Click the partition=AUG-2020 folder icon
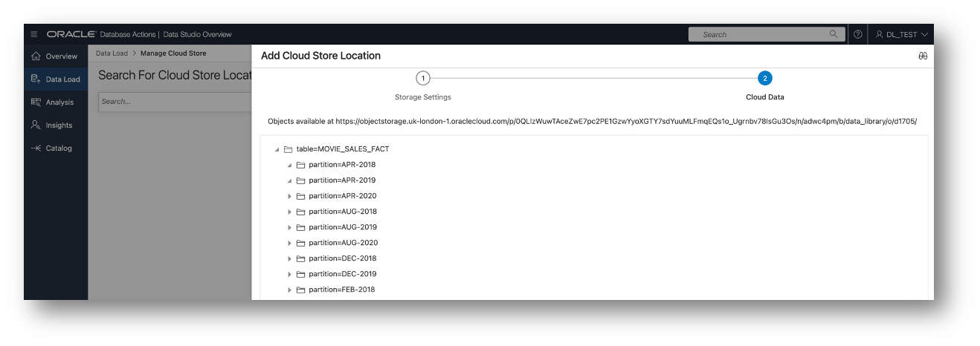Screen dimensions: 980x346 click(x=301, y=243)
